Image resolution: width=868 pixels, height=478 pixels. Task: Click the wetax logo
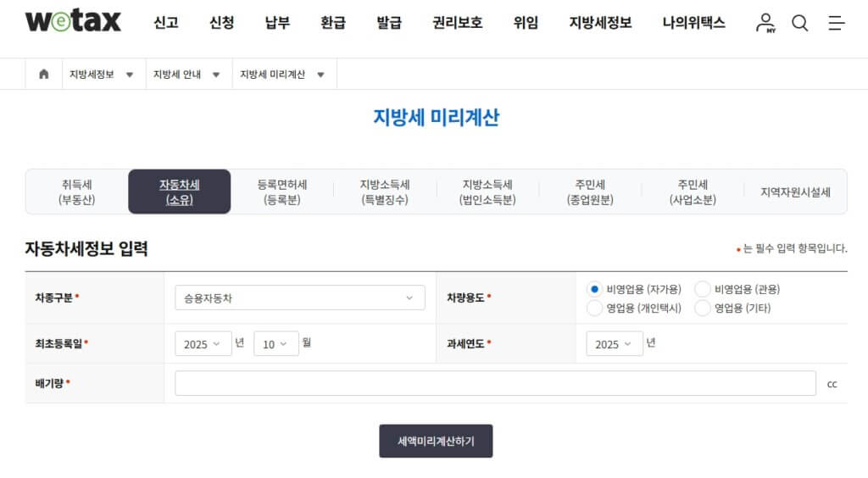point(73,22)
